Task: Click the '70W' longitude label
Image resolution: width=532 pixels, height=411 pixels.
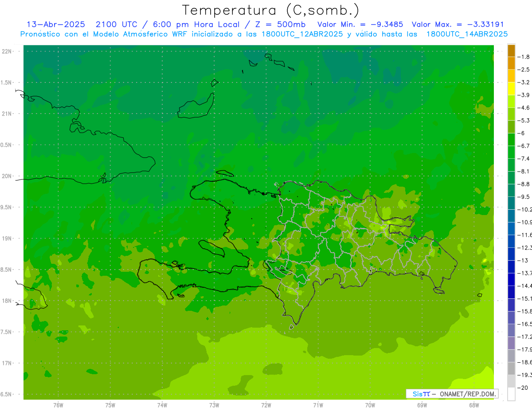Action: tap(370, 405)
